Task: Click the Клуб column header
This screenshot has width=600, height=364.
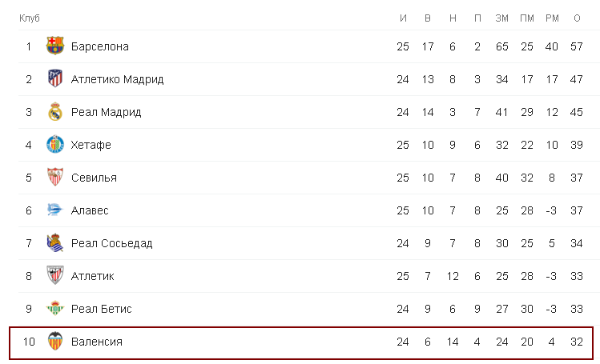Action: pyautogui.click(x=30, y=18)
